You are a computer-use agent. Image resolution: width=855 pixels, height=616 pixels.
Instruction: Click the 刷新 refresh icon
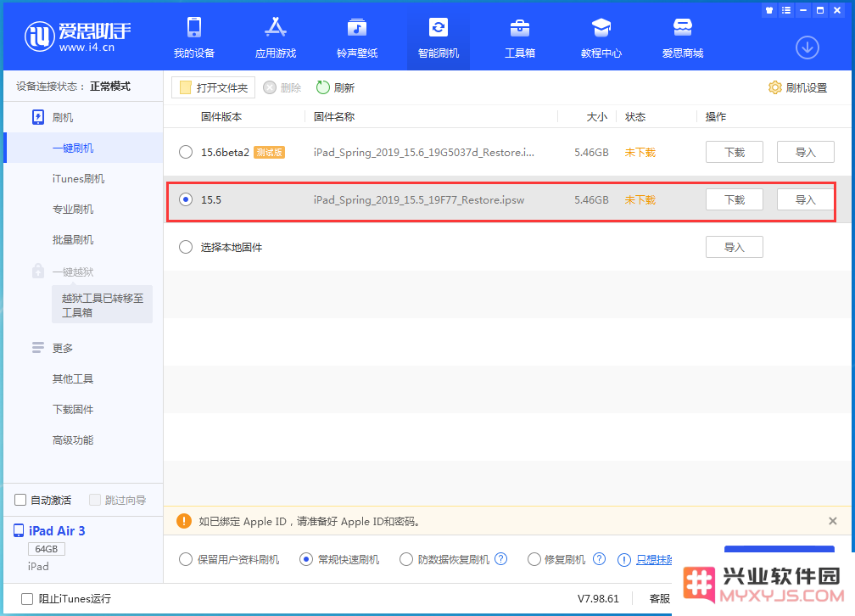pos(323,87)
